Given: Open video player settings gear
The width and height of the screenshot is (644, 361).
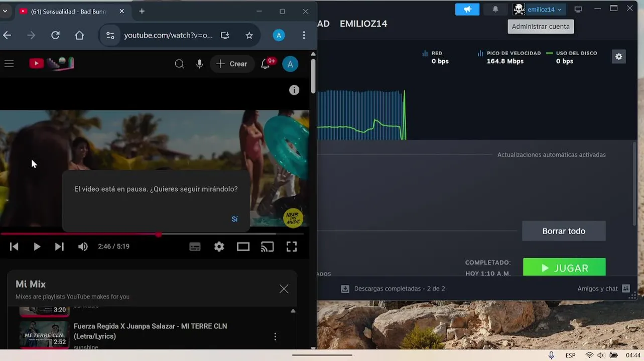Looking at the screenshot, I should point(219,247).
